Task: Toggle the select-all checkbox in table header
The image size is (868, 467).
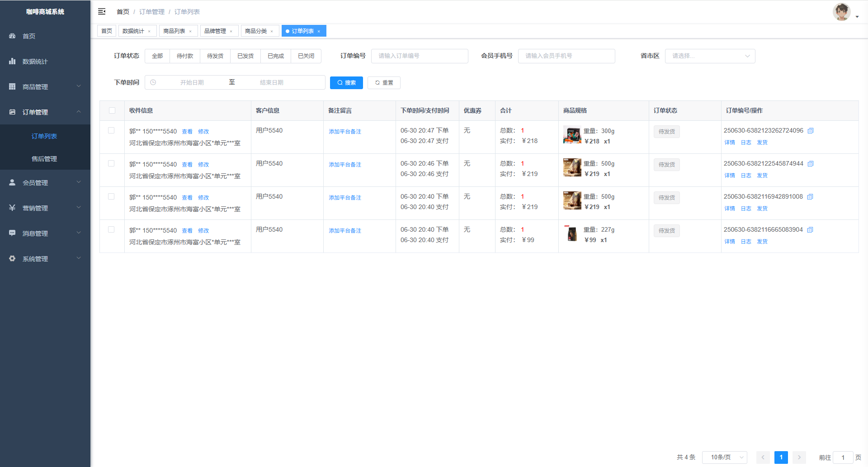Action: (112, 110)
